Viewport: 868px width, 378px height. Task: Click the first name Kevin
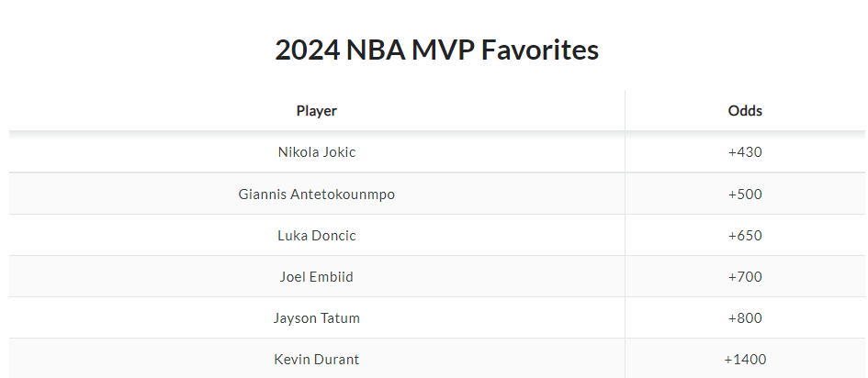[292, 360]
